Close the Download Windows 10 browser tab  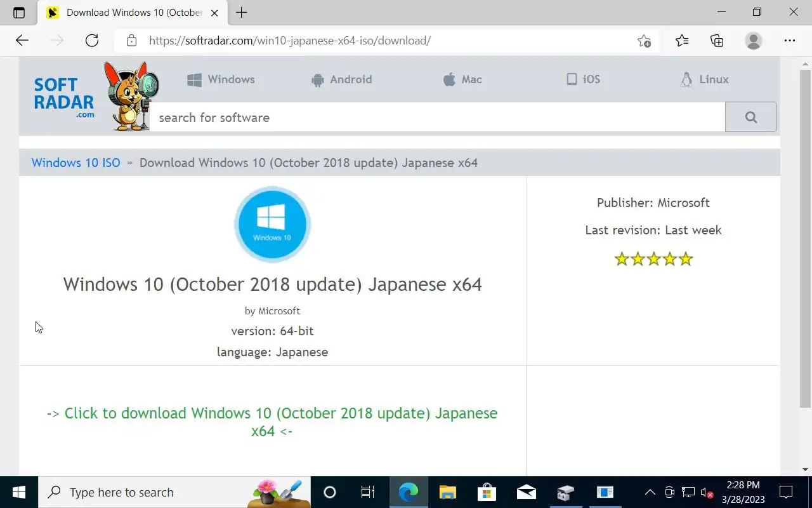214,13
